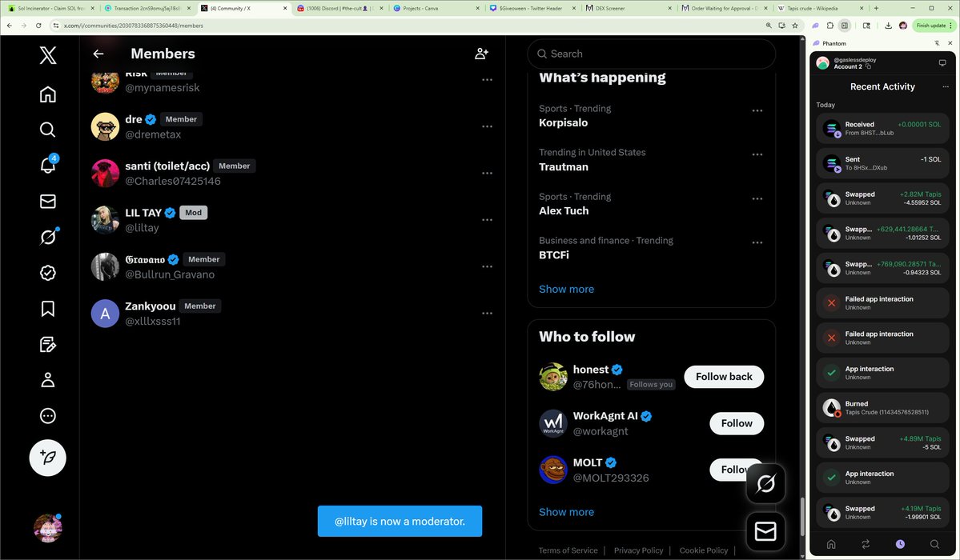Open the three-dot menu beside Trautman trend
This screenshot has width=960, height=560.
[757, 154]
